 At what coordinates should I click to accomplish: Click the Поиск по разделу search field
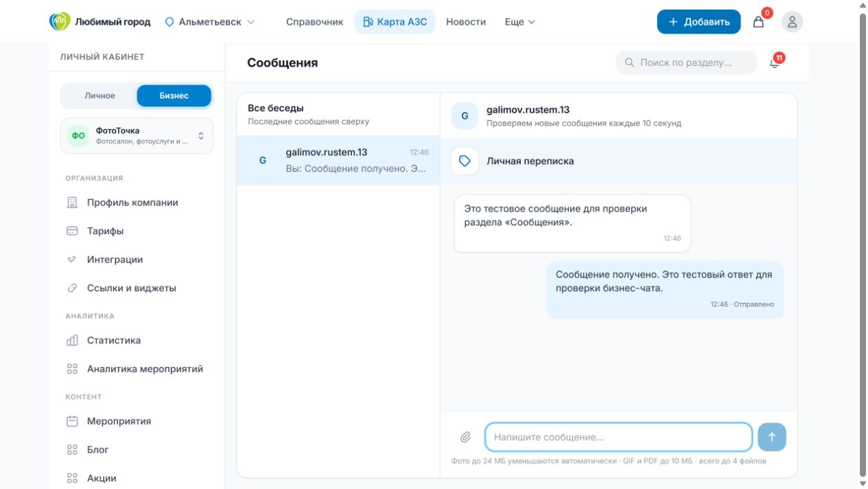[x=686, y=62]
